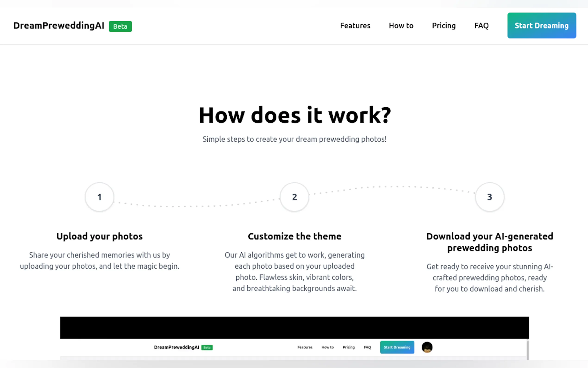Open Pricing from the top navigation
The width and height of the screenshot is (588, 368).
pyautogui.click(x=444, y=25)
